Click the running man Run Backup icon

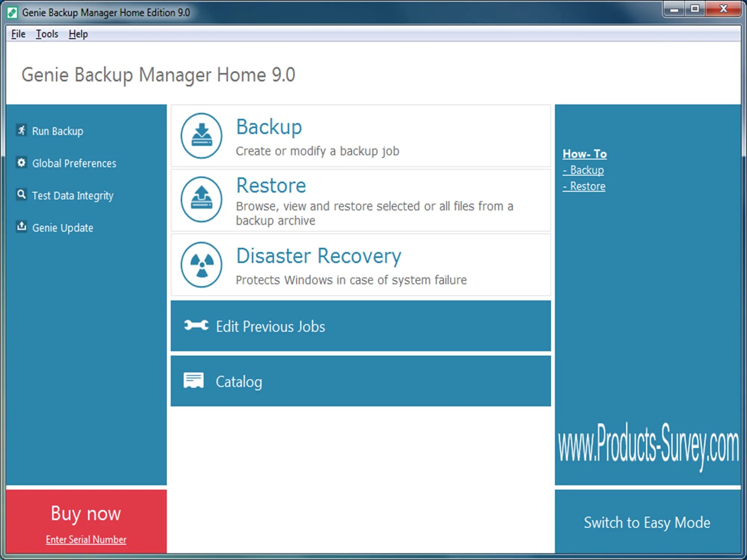22,130
